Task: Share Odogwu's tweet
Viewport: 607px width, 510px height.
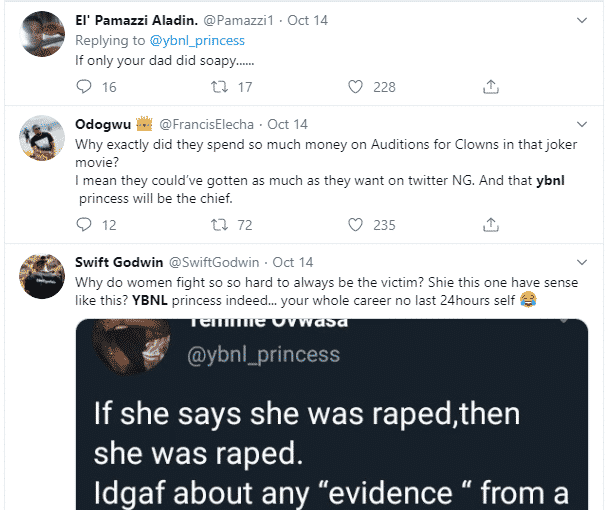Action: (490, 225)
